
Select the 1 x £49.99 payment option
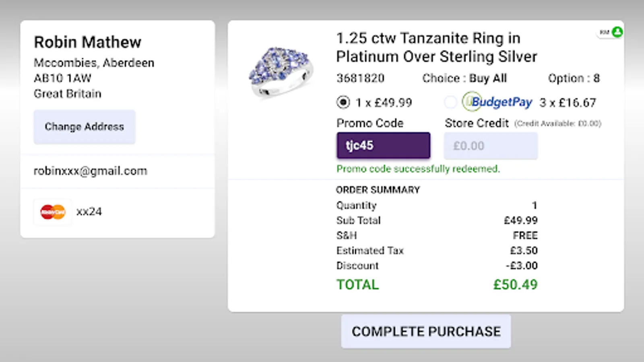pyautogui.click(x=343, y=102)
